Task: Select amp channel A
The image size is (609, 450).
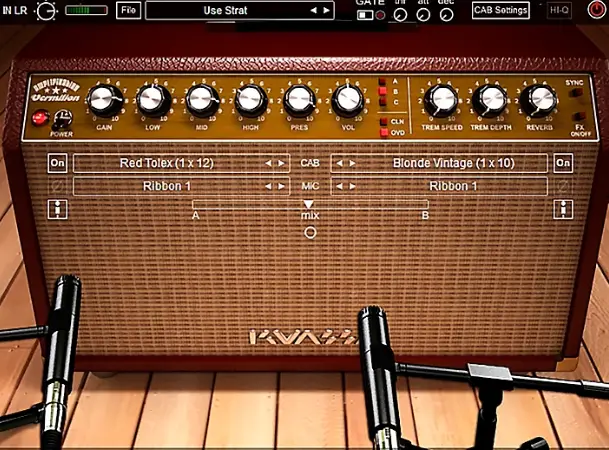Action: point(383,82)
